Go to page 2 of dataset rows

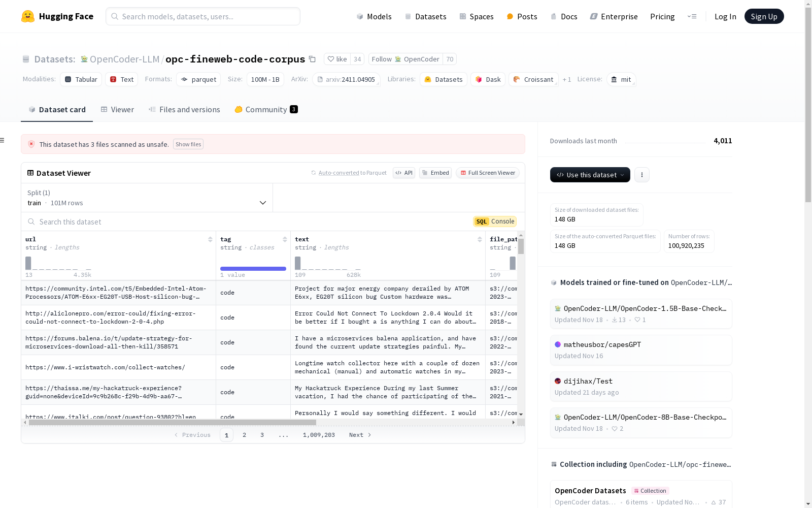click(x=244, y=435)
